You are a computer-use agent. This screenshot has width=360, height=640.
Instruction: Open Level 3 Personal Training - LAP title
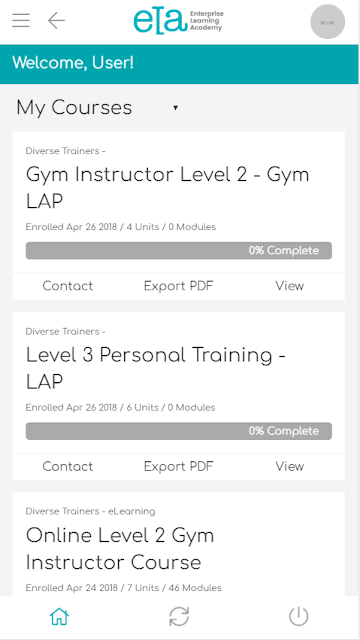coord(156,368)
